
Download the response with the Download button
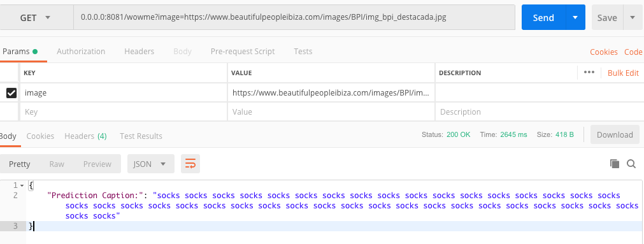tap(615, 134)
